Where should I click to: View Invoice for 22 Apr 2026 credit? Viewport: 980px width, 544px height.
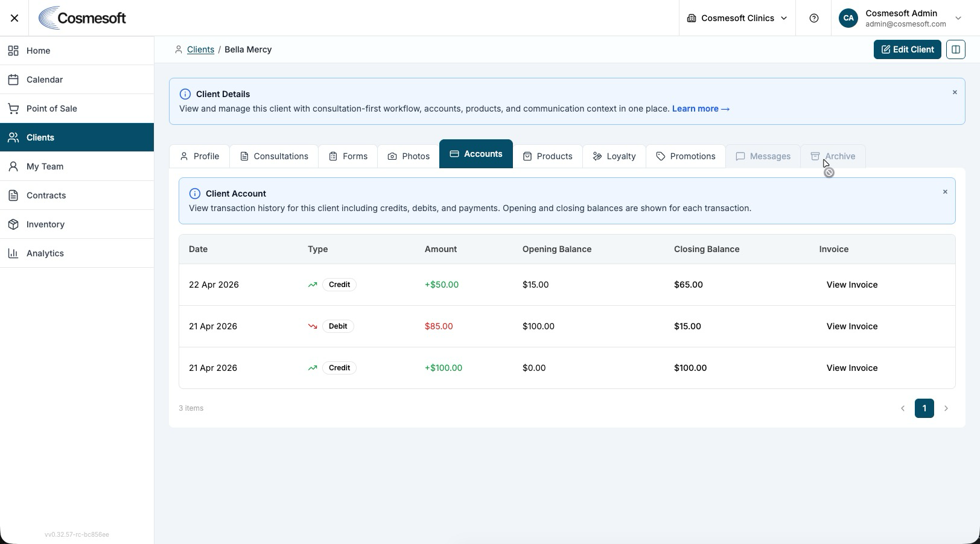tap(852, 285)
